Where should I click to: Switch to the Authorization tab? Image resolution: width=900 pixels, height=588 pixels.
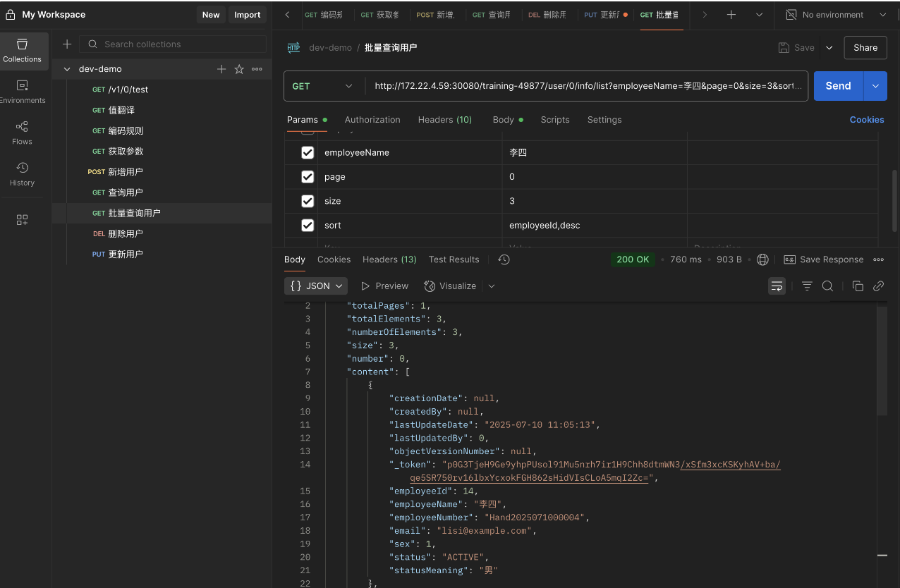tap(372, 120)
